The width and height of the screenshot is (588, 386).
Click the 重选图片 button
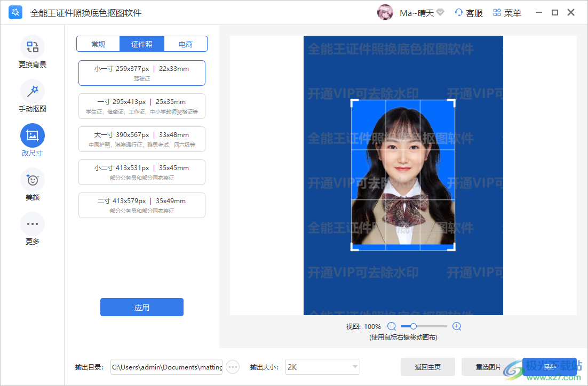[x=489, y=367]
